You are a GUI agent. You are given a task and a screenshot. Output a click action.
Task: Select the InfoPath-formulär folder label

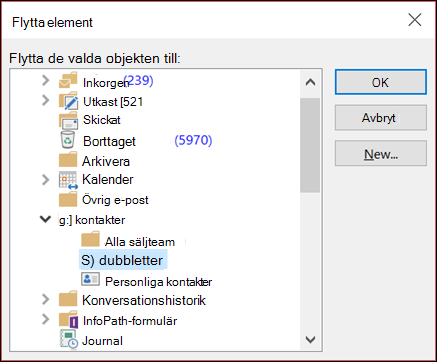tap(130, 321)
